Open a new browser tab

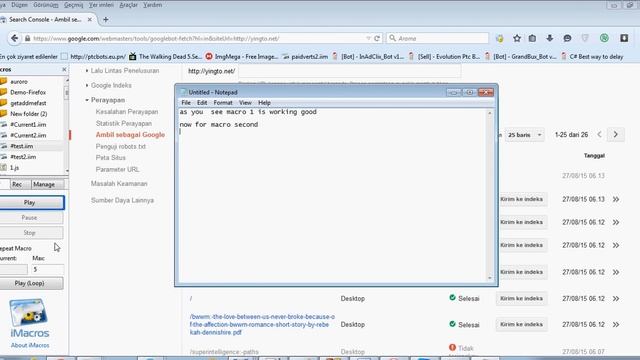point(106,20)
